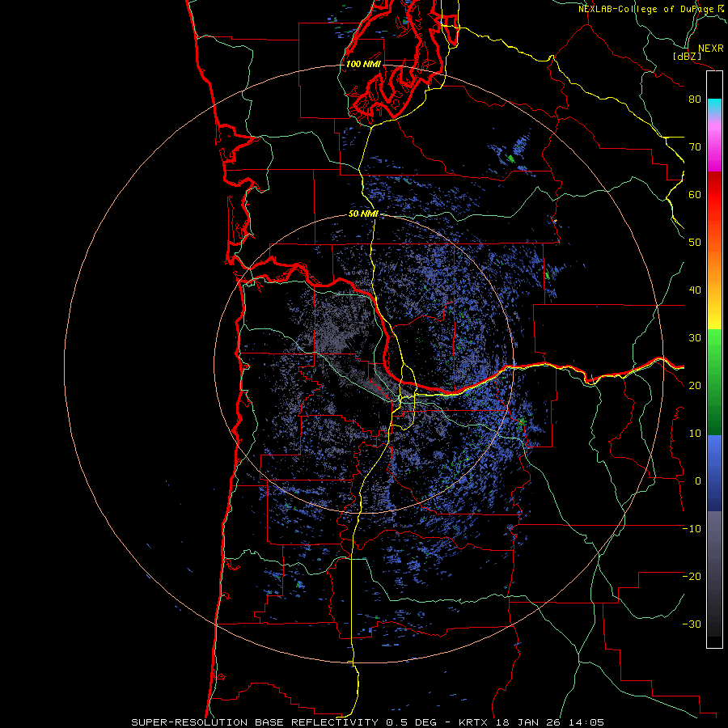Click the "50 NMI" range ring label
Viewport: 728px width, 728px height.
pos(363,214)
